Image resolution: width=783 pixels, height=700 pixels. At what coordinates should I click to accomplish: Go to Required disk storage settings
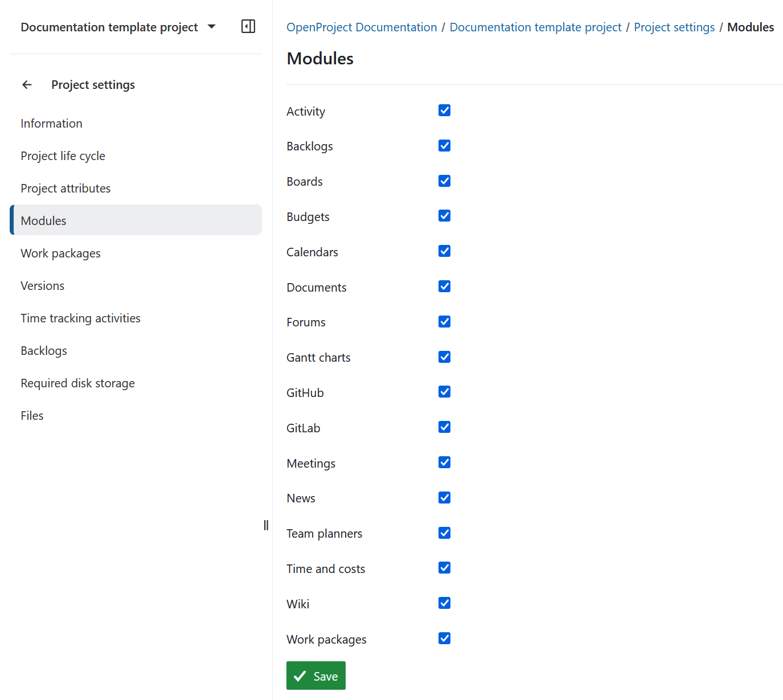(x=77, y=383)
